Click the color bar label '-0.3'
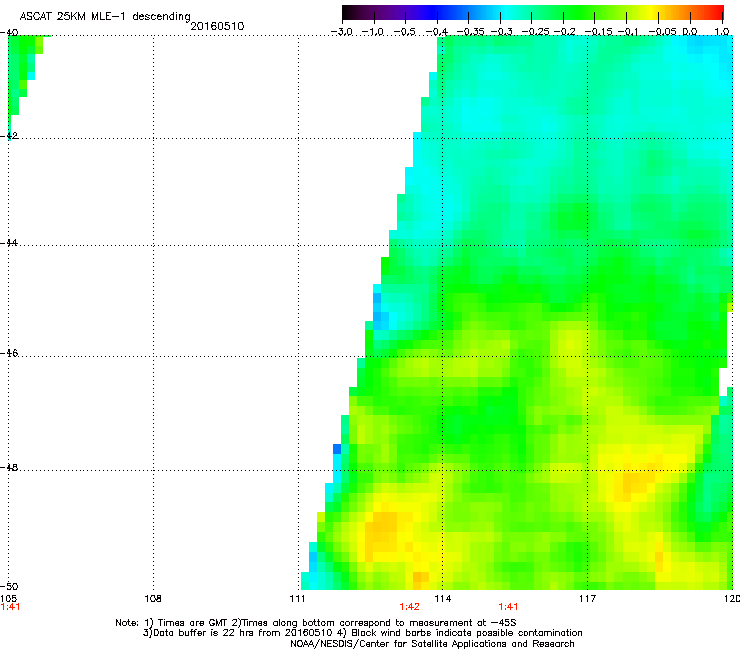 pyautogui.click(x=501, y=32)
